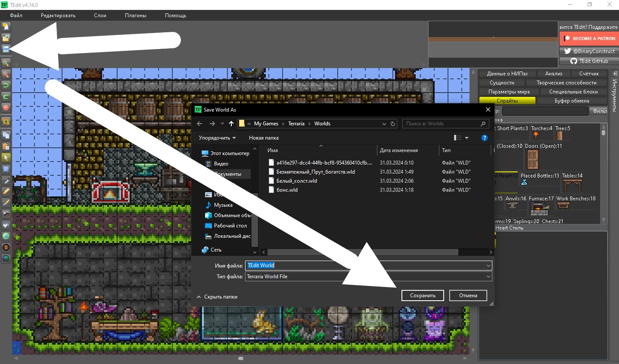Click the Новая папка button
Viewport: 619px width, 364px height.
[x=264, y=138]
